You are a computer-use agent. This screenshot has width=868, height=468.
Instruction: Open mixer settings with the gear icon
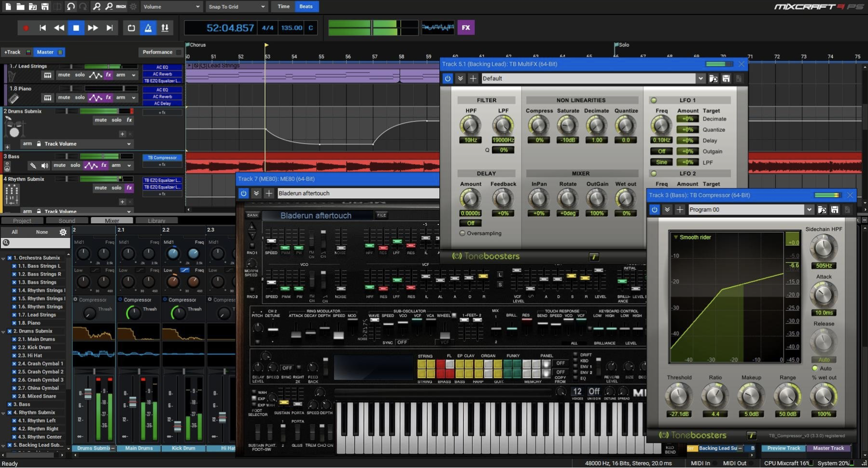[x=63, y=232]
